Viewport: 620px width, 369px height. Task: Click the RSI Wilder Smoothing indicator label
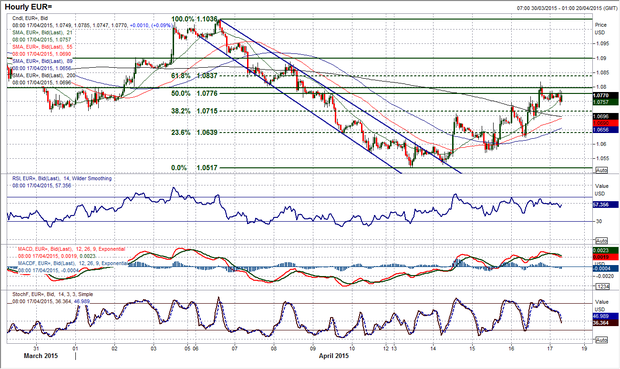pos(62,178)
